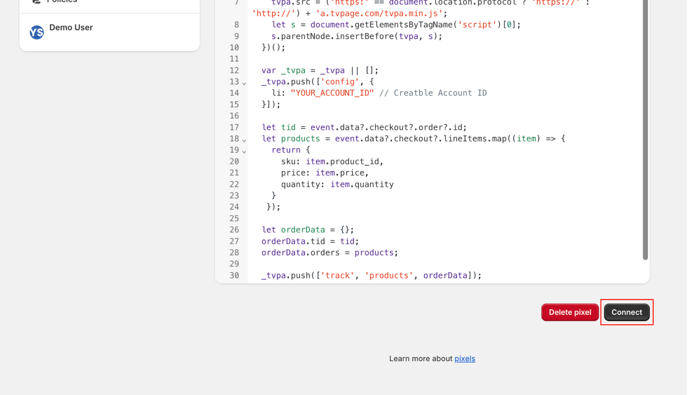Click the let tid assignment on line 17
The height and width of the screenshot is (395, 688).
(364, 127)
